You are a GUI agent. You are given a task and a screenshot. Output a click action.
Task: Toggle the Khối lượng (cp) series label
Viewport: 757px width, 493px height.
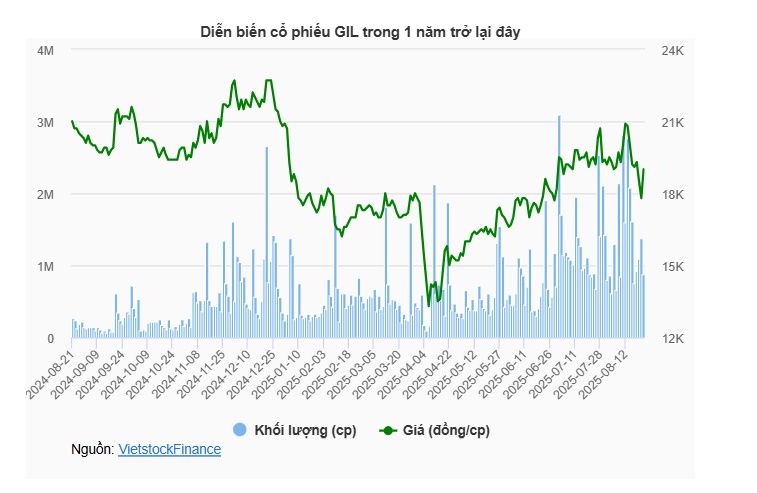tap(304, 430)
